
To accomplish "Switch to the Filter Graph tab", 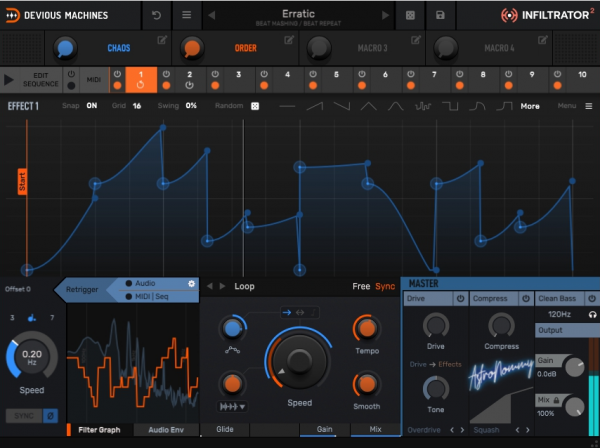I will [x=100, y=429].
